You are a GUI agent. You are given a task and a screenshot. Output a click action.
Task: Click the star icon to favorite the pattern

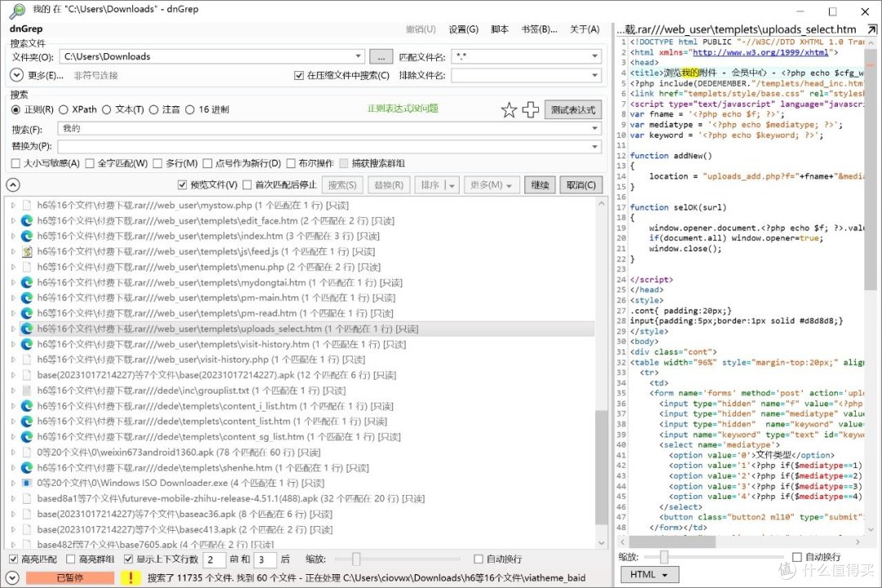tap(509, 109)
